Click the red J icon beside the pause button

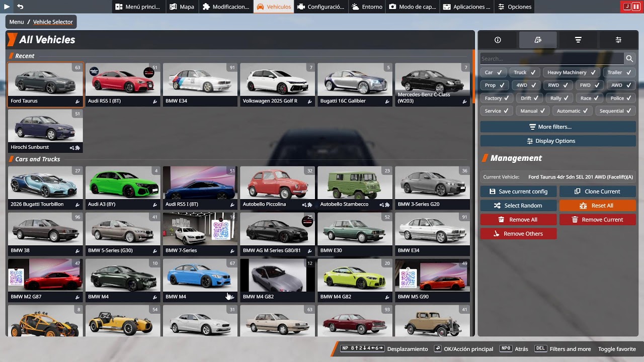point(627,7)
